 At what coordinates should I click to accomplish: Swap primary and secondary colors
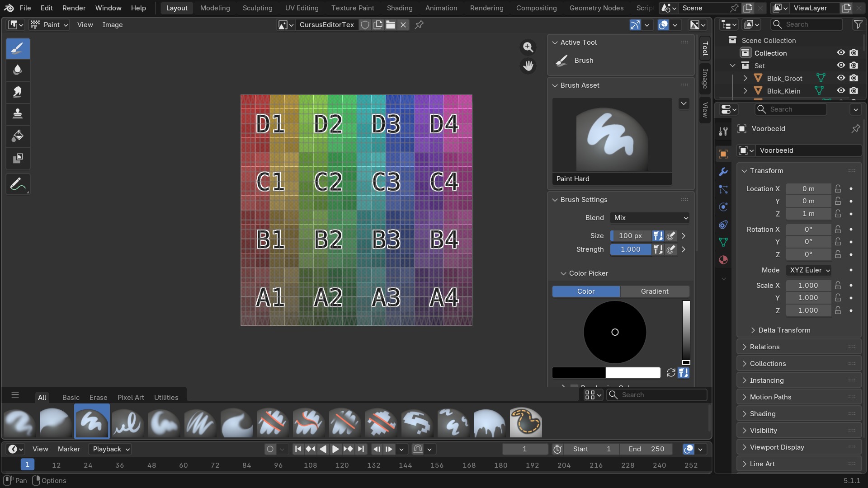pos(671,373)
